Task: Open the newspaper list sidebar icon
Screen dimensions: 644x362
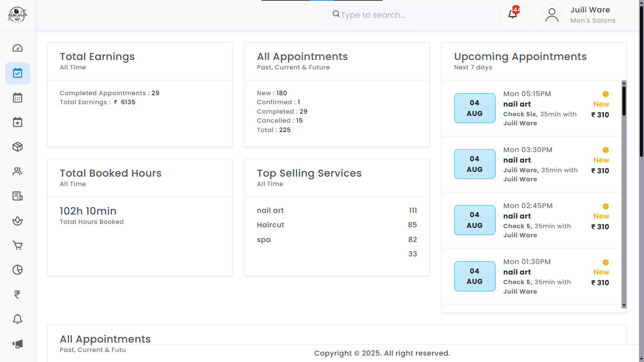Action: coord(17,196)
